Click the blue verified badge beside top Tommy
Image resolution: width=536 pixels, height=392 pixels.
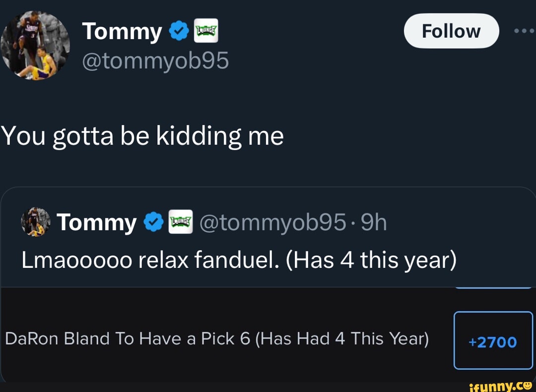(179, 32)
